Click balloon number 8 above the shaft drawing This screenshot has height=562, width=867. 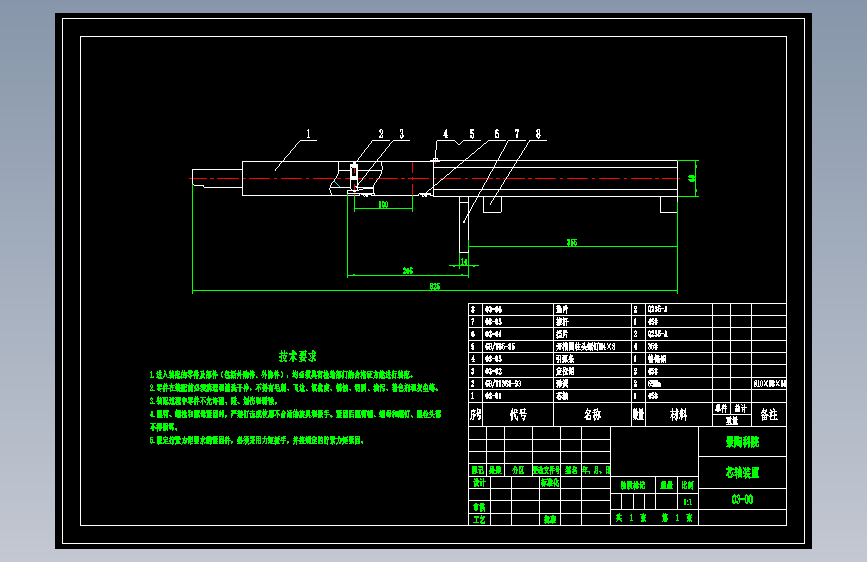coord(539,134)
